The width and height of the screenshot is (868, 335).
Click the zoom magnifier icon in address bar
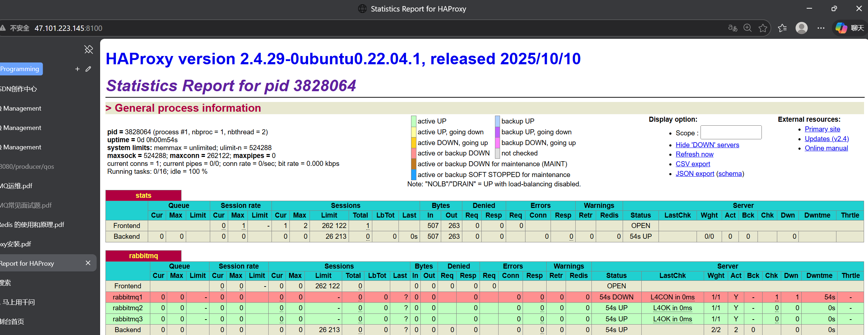pos(747,28)
